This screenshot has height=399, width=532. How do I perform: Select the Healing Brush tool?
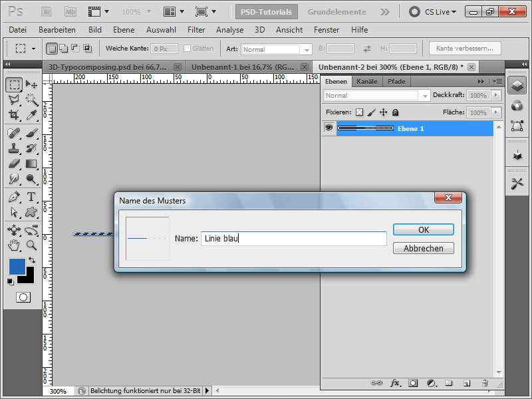tap(14, 133)
